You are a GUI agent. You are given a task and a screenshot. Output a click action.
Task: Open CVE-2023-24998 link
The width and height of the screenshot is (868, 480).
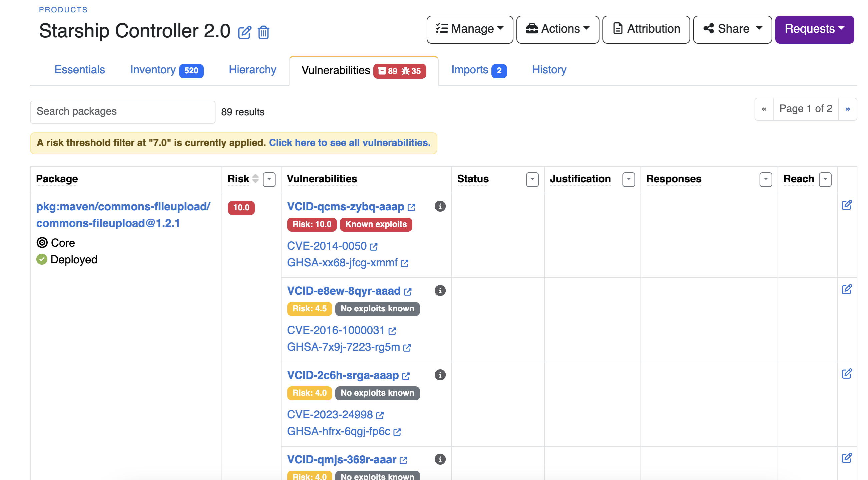[330, 414]
